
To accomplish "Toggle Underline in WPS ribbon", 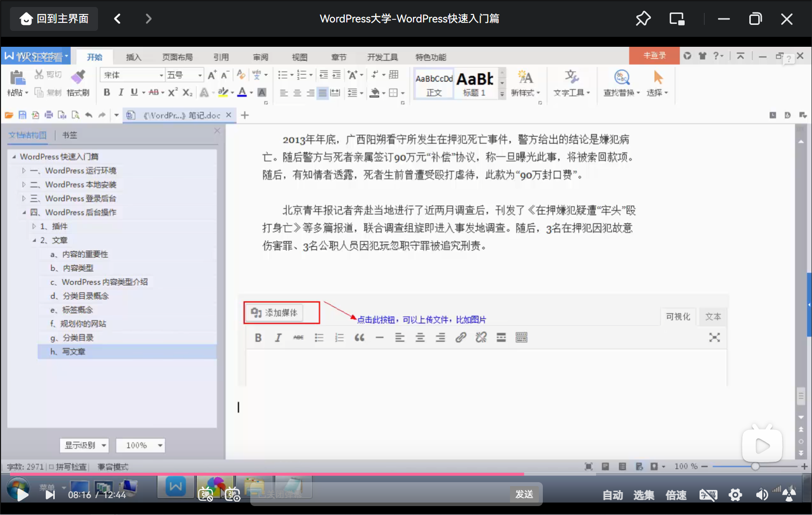I will coord(134,92).
